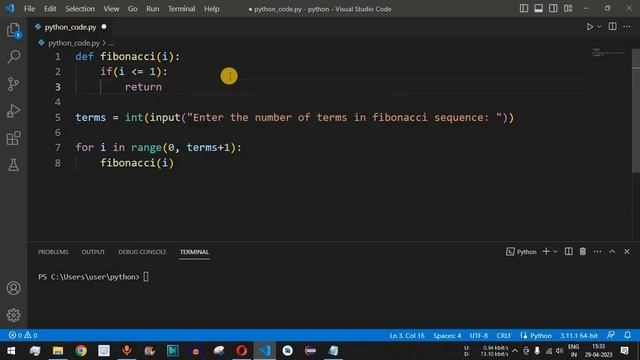Screen dimensions: 640x360
Task: Open the Testing flask view
Action: pyautogui.click(x=13, y=165)
